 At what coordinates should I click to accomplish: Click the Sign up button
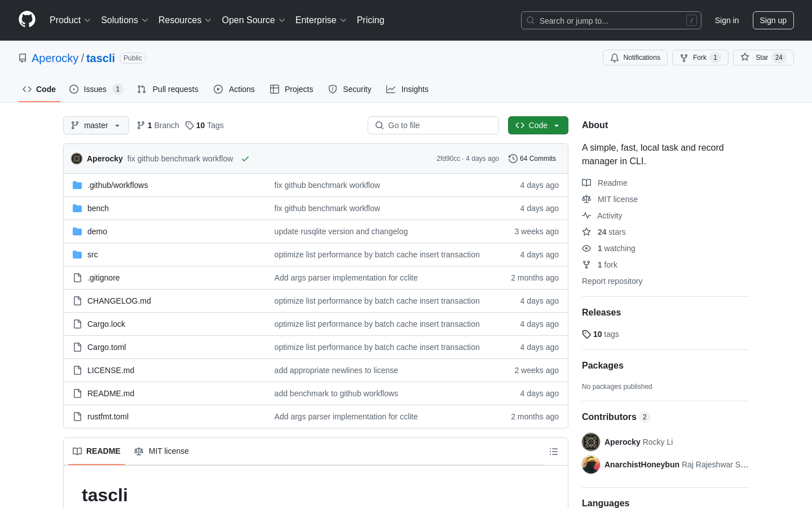pyautogui.click(x=773, y=20)
